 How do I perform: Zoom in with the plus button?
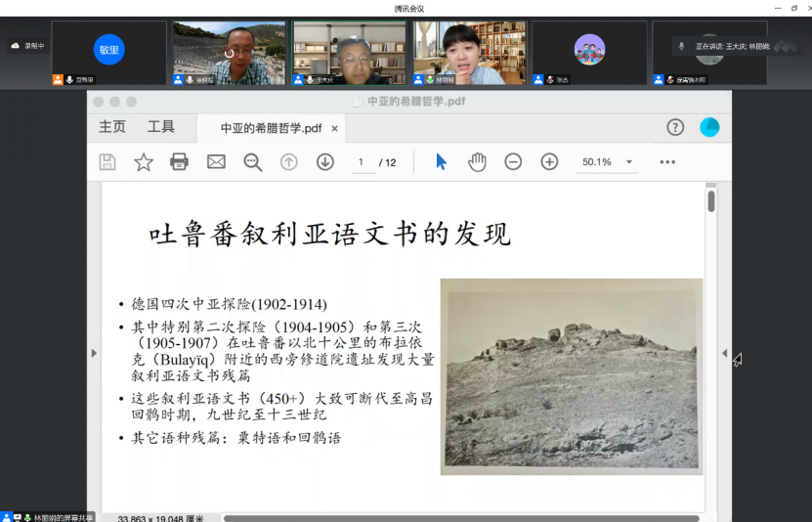(x=549, y=162)
